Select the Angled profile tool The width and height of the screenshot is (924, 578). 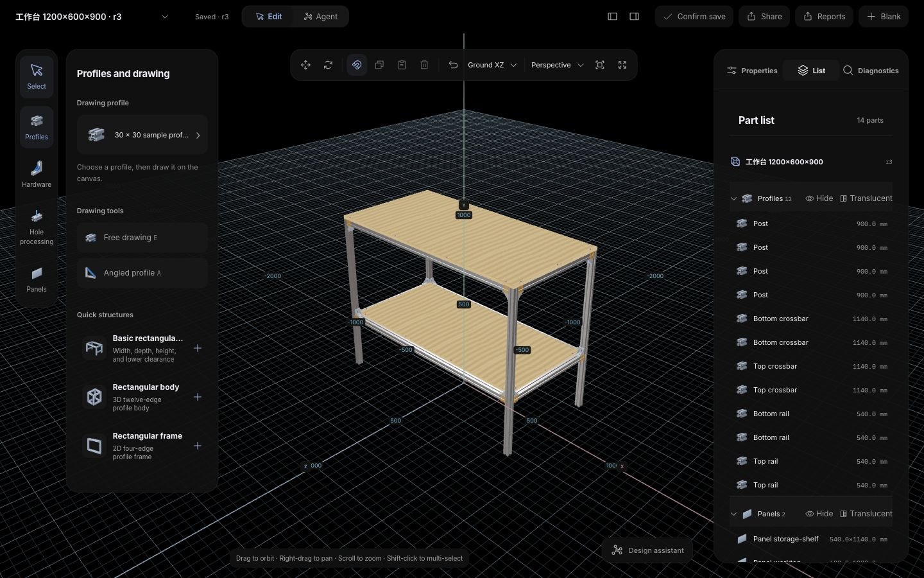pyautogui.click(x=142, y=273)
